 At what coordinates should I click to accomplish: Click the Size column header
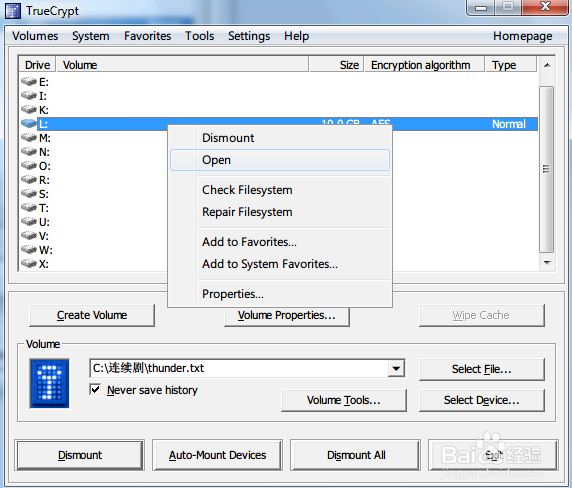click(x=336, y=65)
